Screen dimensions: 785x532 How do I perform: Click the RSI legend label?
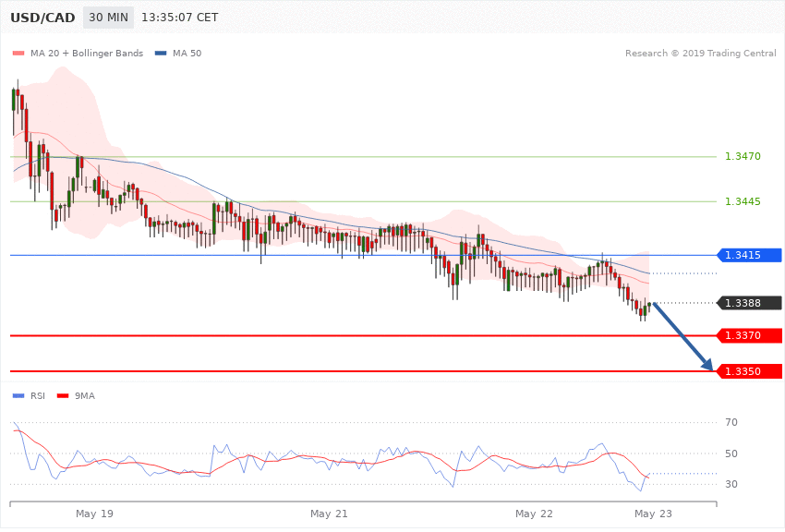pos(38,396)
